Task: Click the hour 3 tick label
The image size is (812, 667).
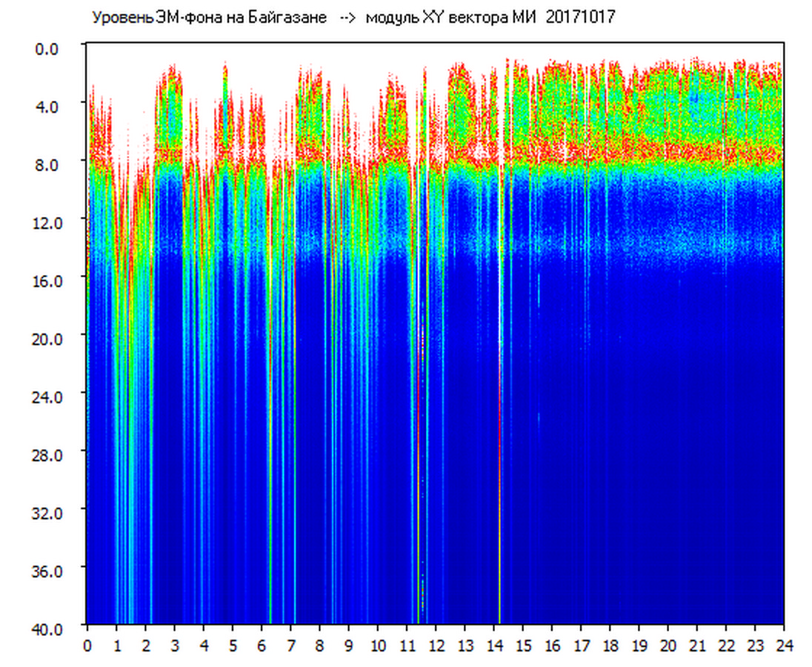Action: tap(174, 645)
